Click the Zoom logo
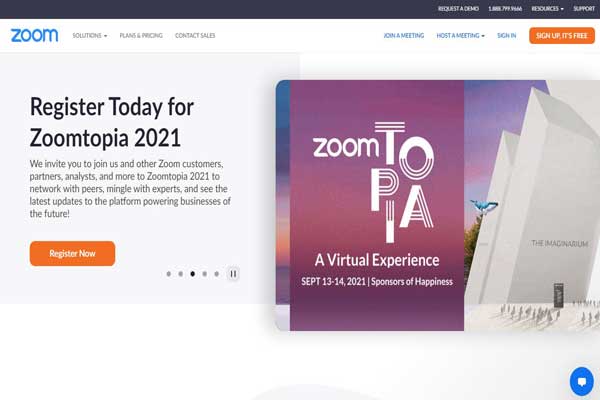Image resolution: width=600 pixels, height=400 pixels. click(x=34, y=35)
